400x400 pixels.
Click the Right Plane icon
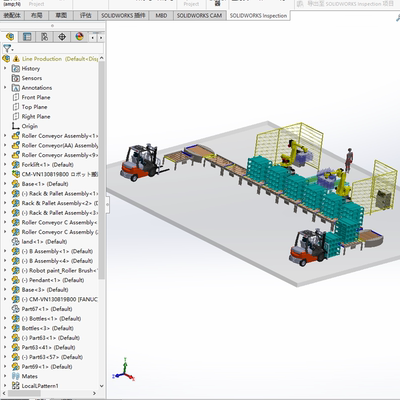16,117
